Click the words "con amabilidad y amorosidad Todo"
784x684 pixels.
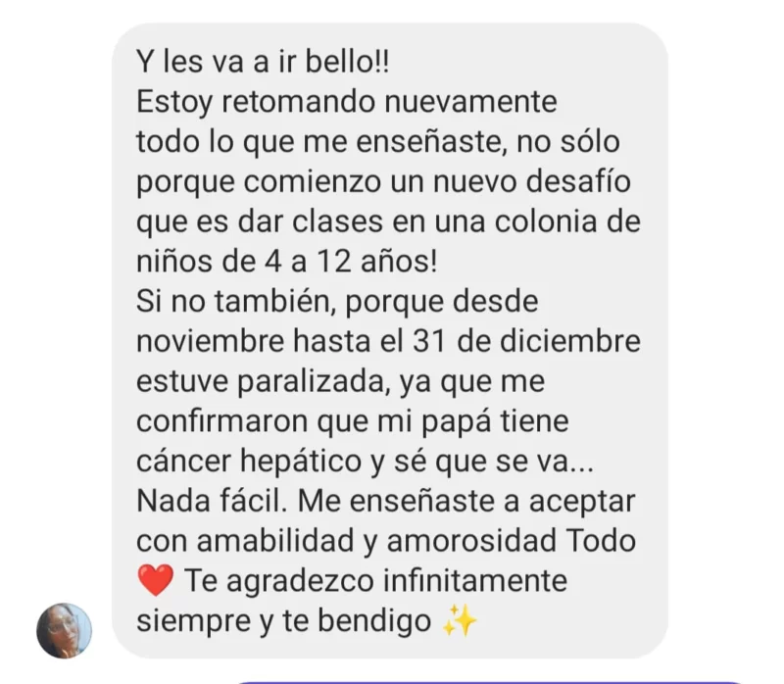coord(385,541)
